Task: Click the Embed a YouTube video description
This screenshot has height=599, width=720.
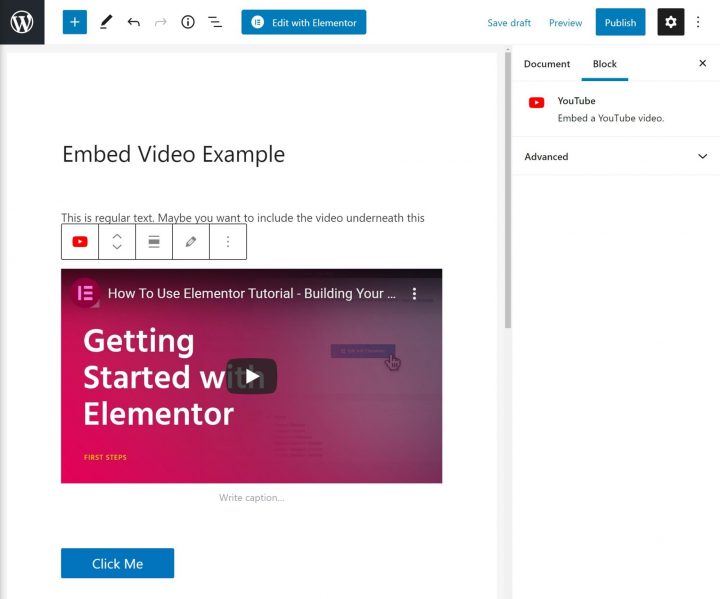Action: (x=611, y=118)
